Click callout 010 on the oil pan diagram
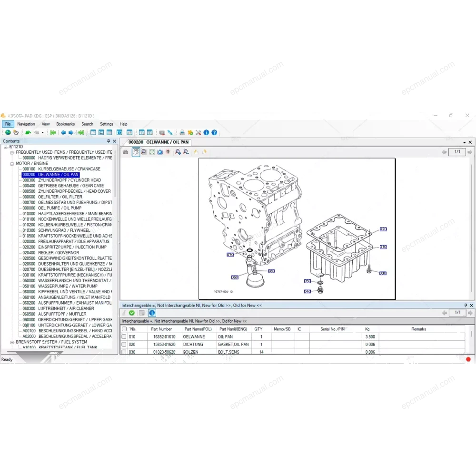Viewport: 476px width, 476px height. point(383,247)
